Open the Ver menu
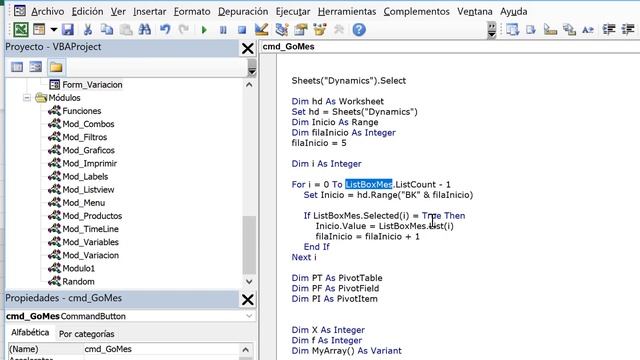Screen dimensions: 640x360 (118, 11)
